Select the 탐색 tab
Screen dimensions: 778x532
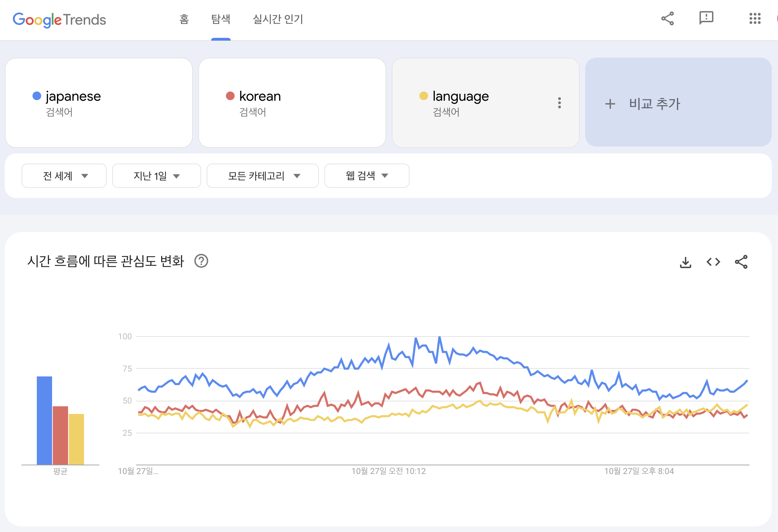point(221,19)
